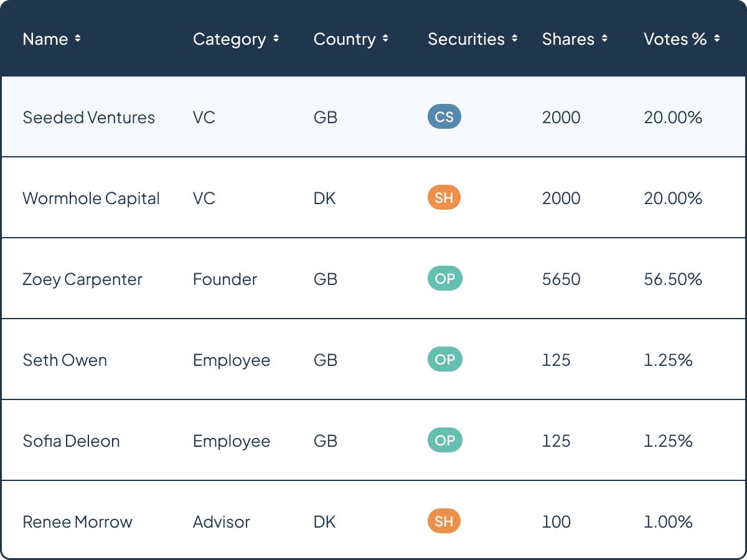Image resolution: width=747 pixels, height=560 pixels.
Task: Select the Seeded Ventures name cell
Action: pos(89,118)
